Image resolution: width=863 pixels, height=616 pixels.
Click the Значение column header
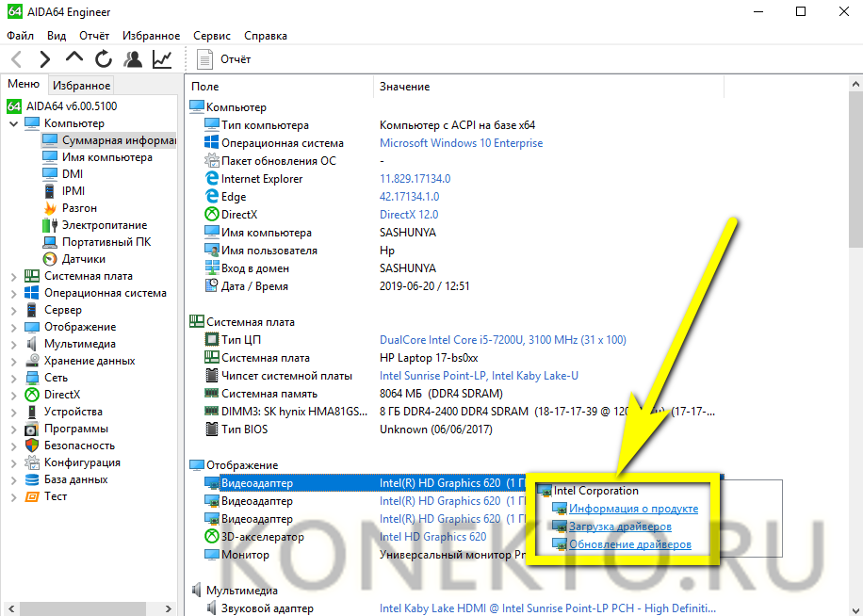coord(404,87)
